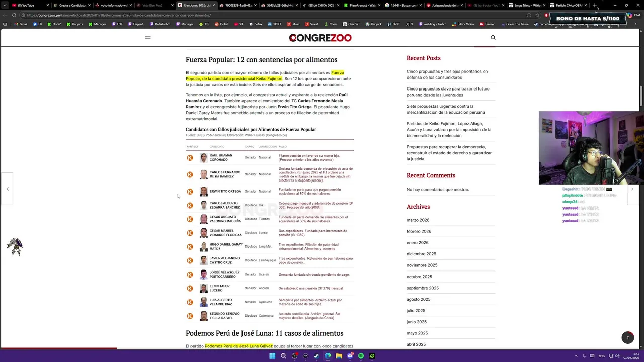Image resolution: width=644 pixels, height=362 pixels.
Task: Open the abril 2025 archive
Action: tap(416, 344)
